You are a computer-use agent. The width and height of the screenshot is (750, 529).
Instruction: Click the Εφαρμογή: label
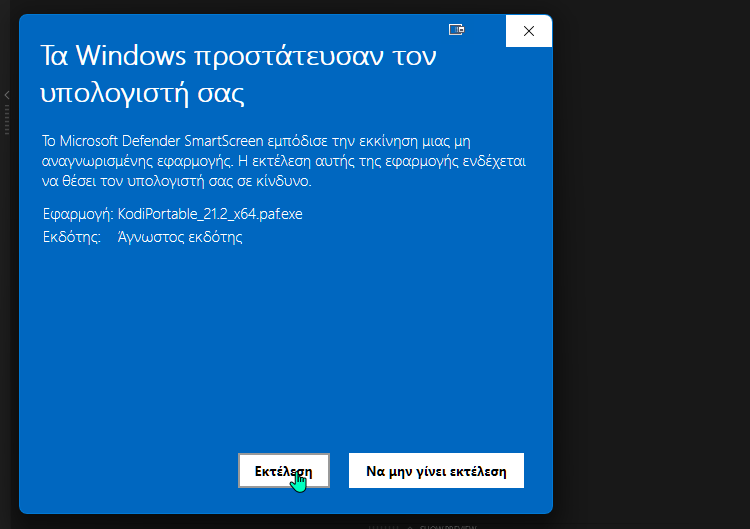78,214
